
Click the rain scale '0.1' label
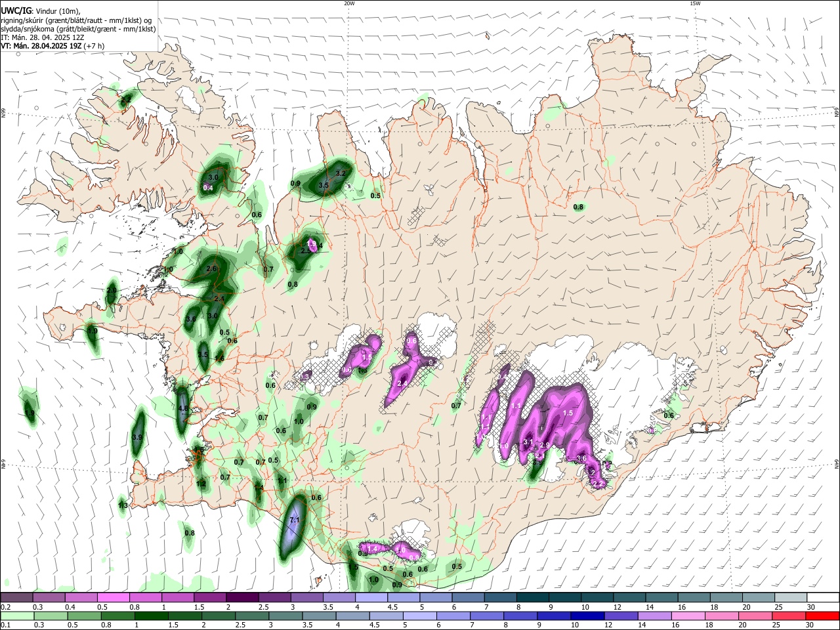[x=5, y=625]
